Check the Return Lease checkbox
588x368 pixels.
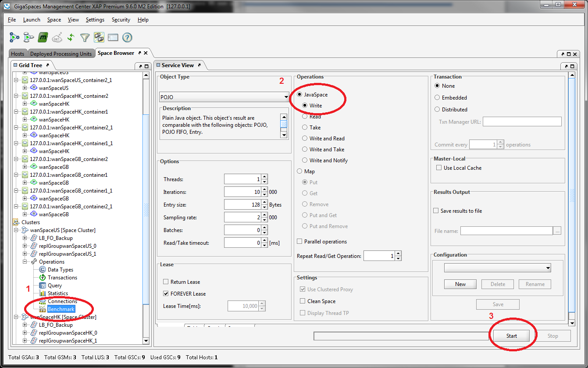(166, 282)
